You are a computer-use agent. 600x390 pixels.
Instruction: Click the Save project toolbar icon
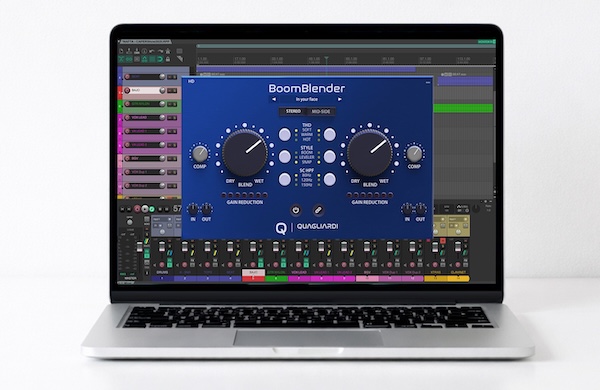(x=137, y=51)
